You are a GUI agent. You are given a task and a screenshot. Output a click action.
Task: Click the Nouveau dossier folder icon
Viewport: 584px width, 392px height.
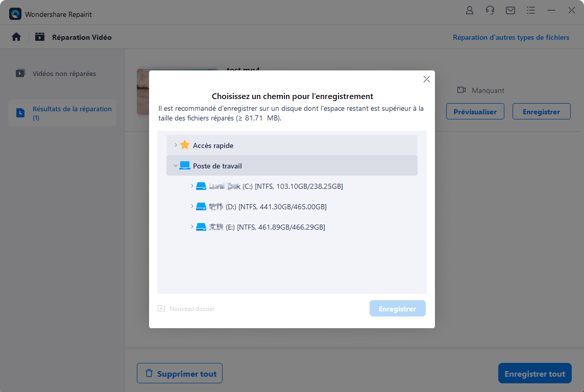161,308
